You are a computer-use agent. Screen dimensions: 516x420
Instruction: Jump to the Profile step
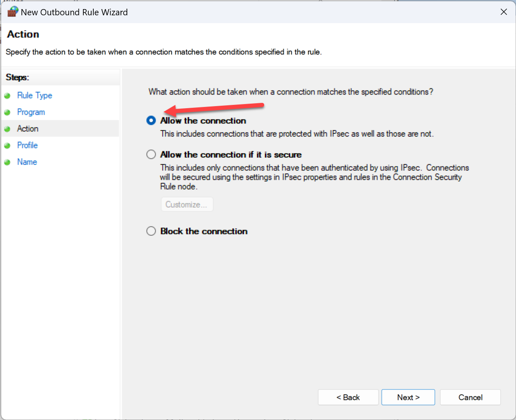[x=27, y=145]
